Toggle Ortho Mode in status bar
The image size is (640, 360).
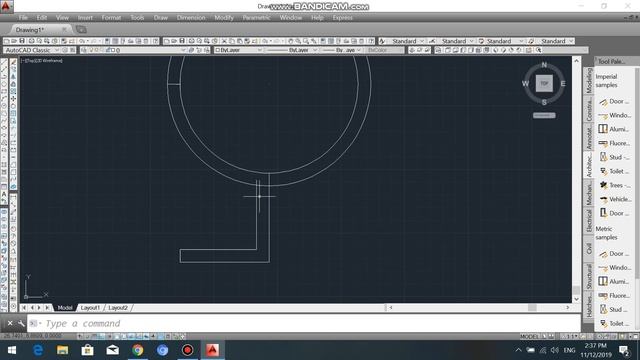[x=102, y=336]
